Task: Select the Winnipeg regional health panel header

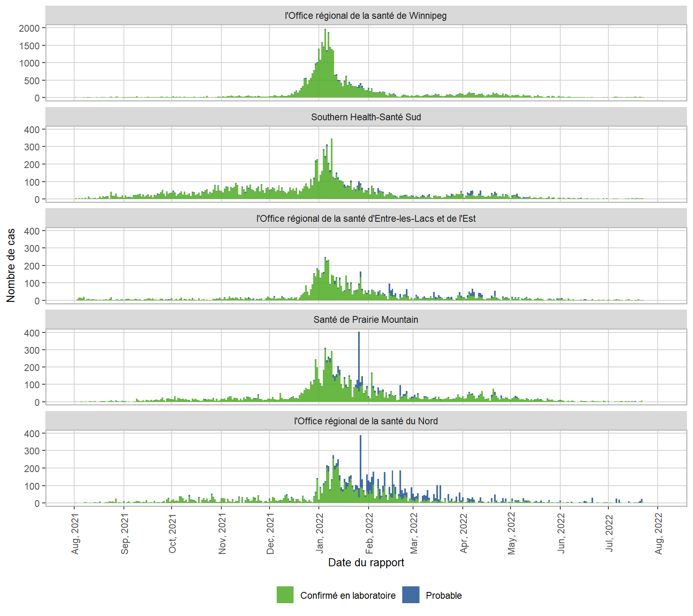Action: point(366,16)
